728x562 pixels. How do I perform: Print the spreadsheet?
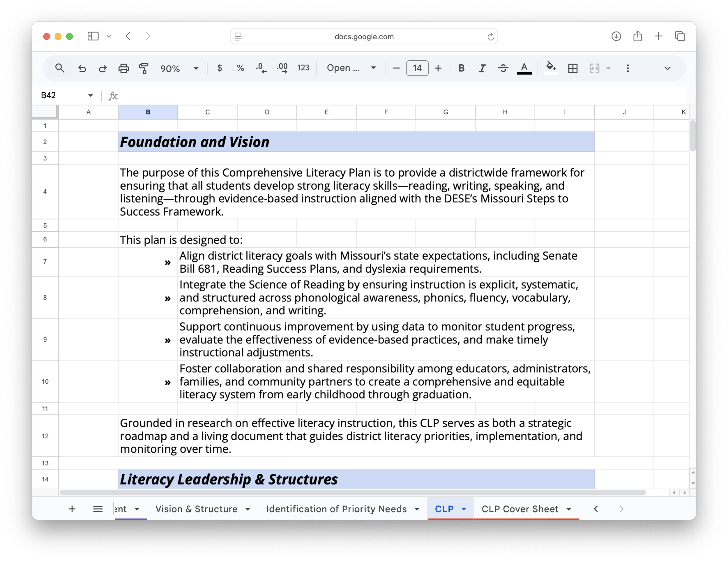[123, 68]
